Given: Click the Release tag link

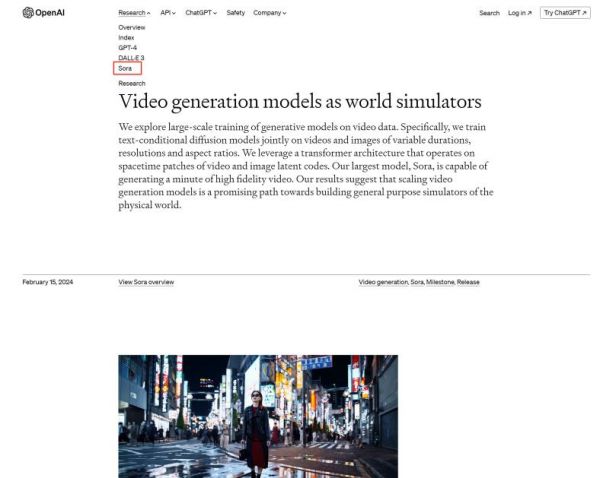Looking at the screenshot, I should (x=469, y=282).
